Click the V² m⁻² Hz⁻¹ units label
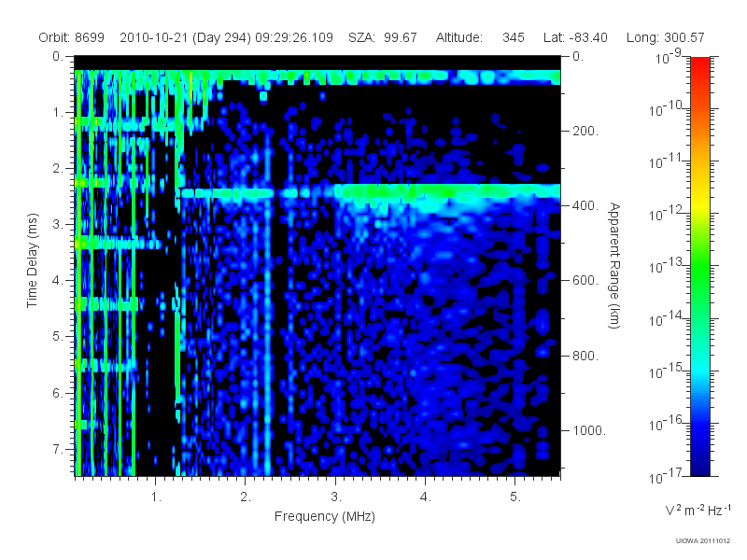Viewport: 747px width, 560px height. click(698, 510)
